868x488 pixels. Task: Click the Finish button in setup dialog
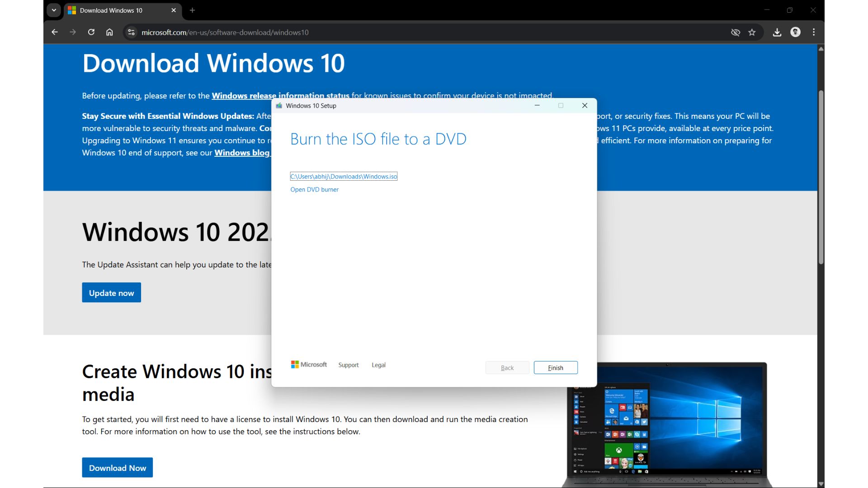(x=555, y=367)
